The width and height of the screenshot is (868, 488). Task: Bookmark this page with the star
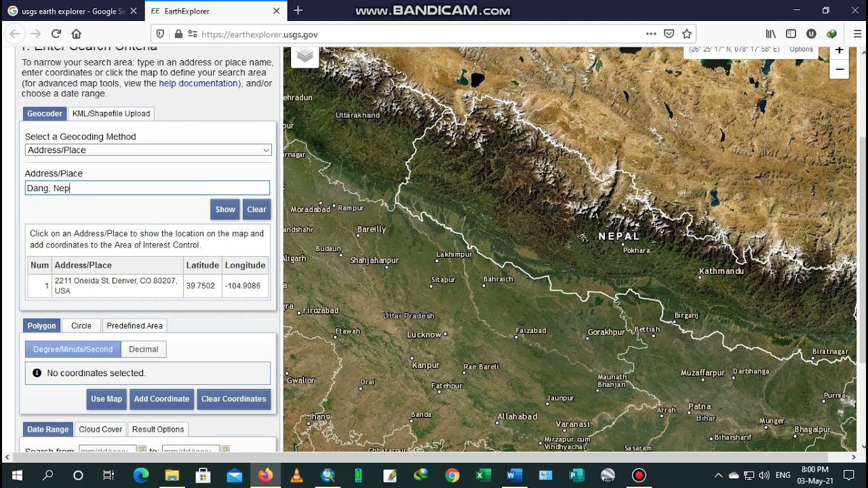coord(687,34)
